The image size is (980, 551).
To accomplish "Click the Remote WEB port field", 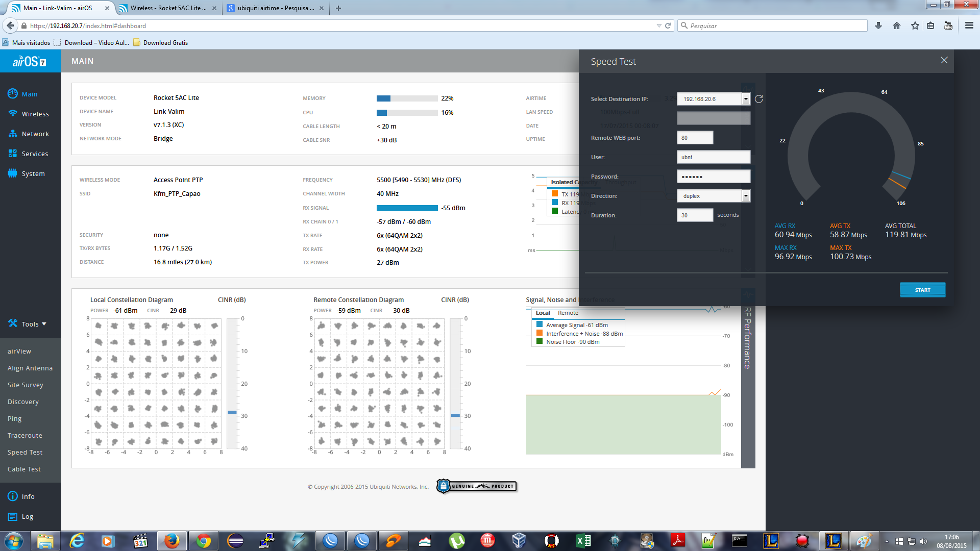I will tap(695, 138).
